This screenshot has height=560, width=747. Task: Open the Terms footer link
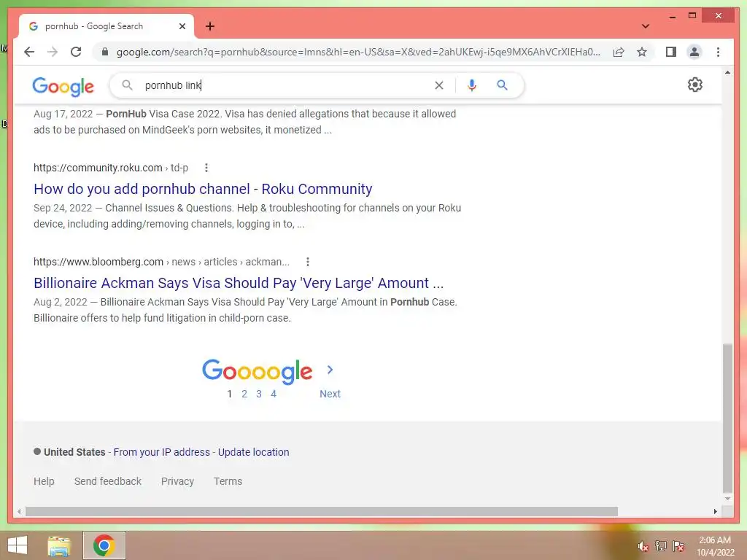click(x=228, y=481)
